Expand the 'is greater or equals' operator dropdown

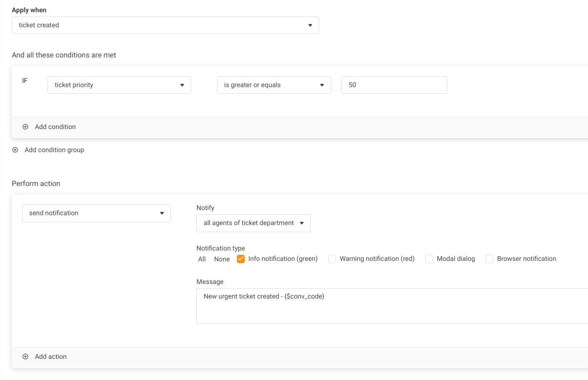pyautogui.click(x=274, y=85)
